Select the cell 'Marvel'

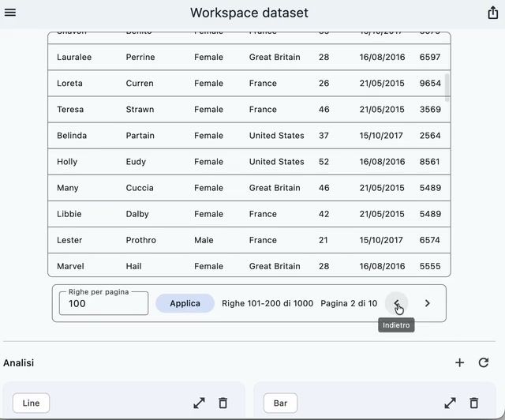(70, 266)
